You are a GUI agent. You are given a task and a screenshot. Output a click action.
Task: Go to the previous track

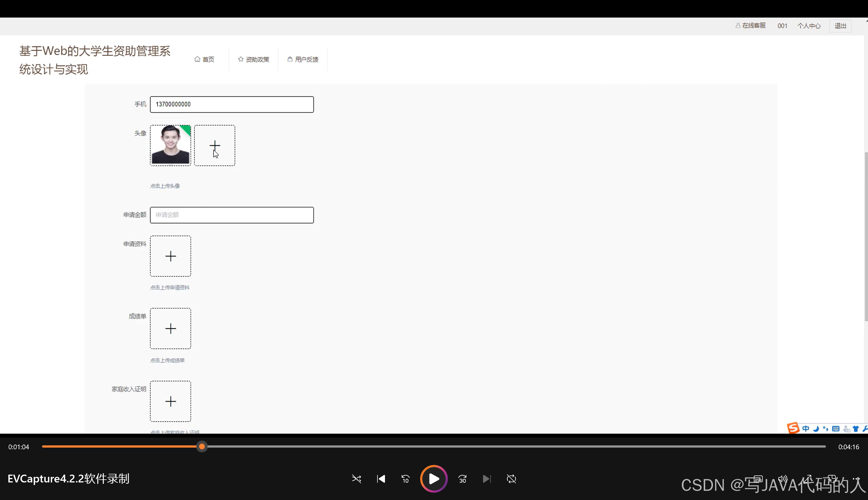[381, 479]
